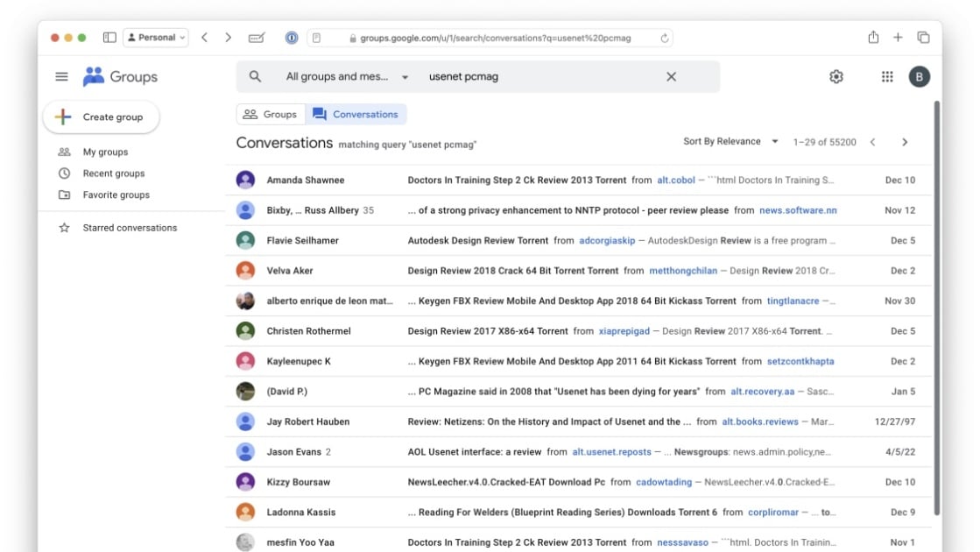Click the Safari share icon
The height and width of the screenshot is (552, 980).
click(x=872, y=38)
